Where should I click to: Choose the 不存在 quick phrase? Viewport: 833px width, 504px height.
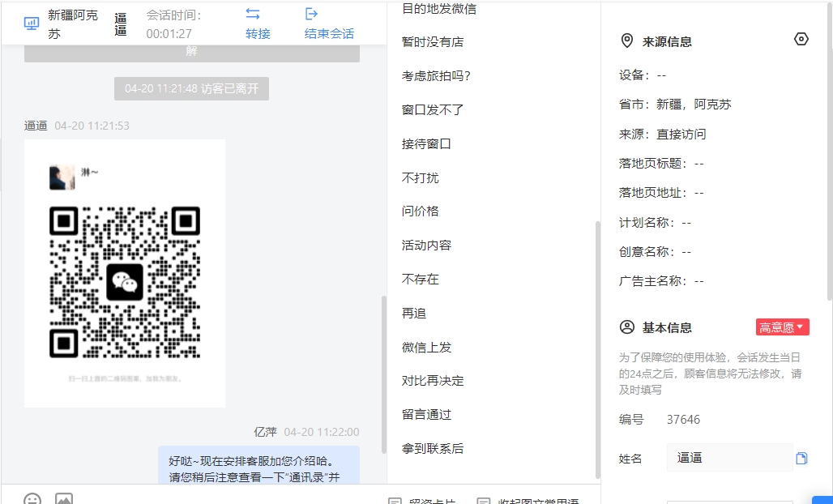click(421, 280)
